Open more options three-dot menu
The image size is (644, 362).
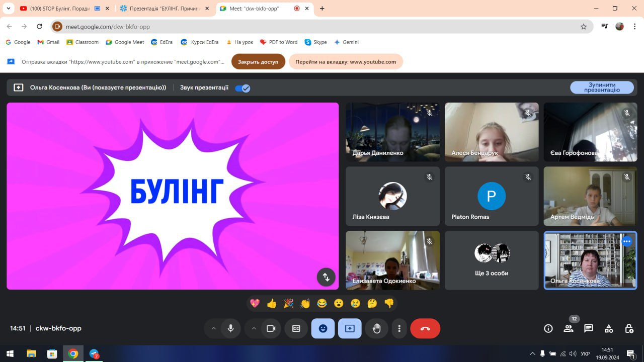399,328
